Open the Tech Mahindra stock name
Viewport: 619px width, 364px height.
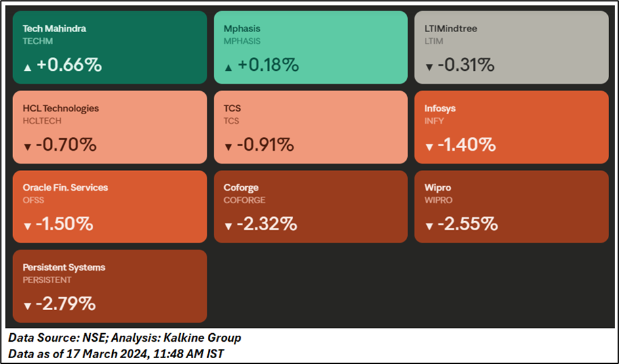[x=54, y=29]
